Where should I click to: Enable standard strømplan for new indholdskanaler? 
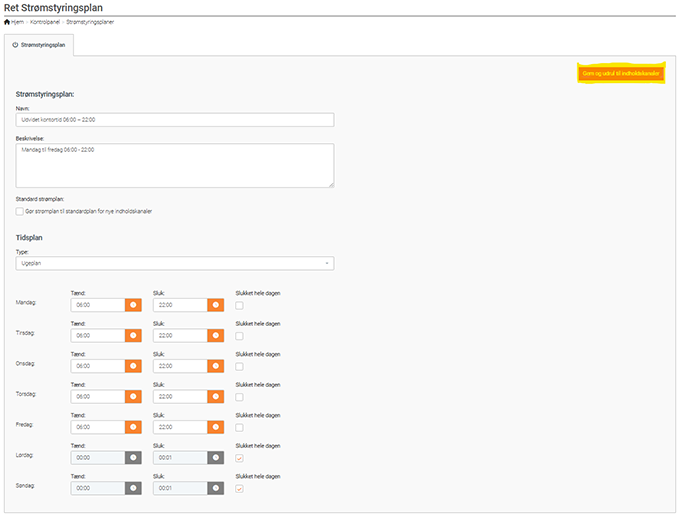click(20, 211)
